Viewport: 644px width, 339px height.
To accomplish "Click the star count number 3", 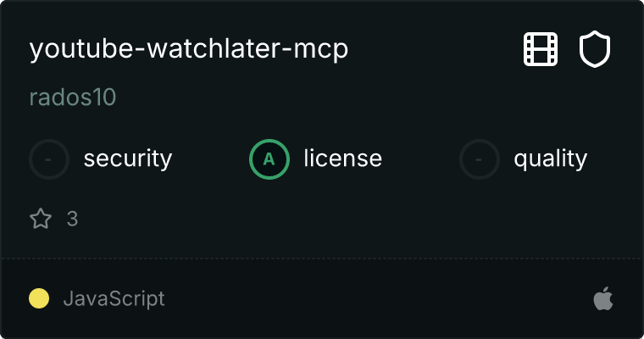I will click(72, 219).
